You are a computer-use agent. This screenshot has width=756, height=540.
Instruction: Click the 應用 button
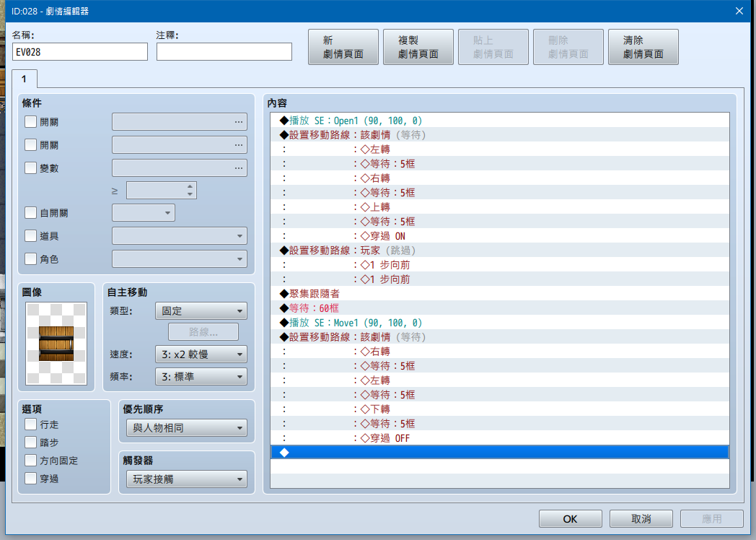[x=712, y=519]
